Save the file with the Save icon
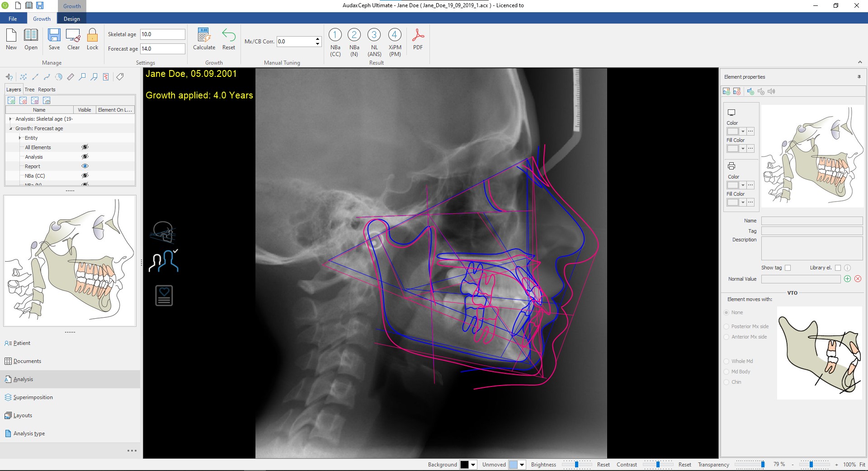The height and width of the screenshot is (471, 868). click(54, 36)
